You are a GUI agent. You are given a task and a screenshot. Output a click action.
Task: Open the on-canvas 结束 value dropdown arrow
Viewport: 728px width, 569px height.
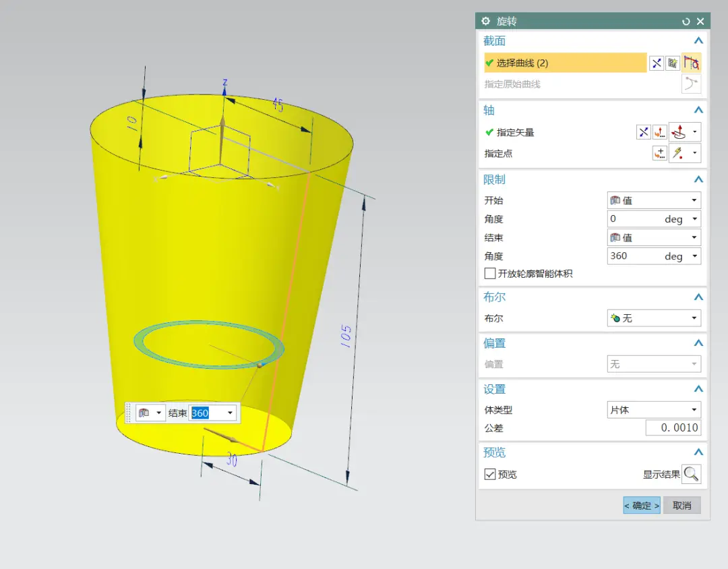point(230,413)
